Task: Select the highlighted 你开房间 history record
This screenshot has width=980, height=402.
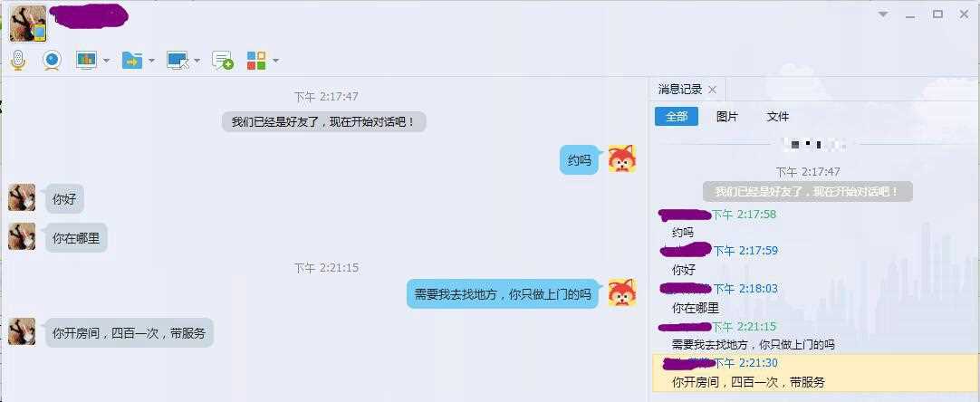Action: tap(814, 373)
